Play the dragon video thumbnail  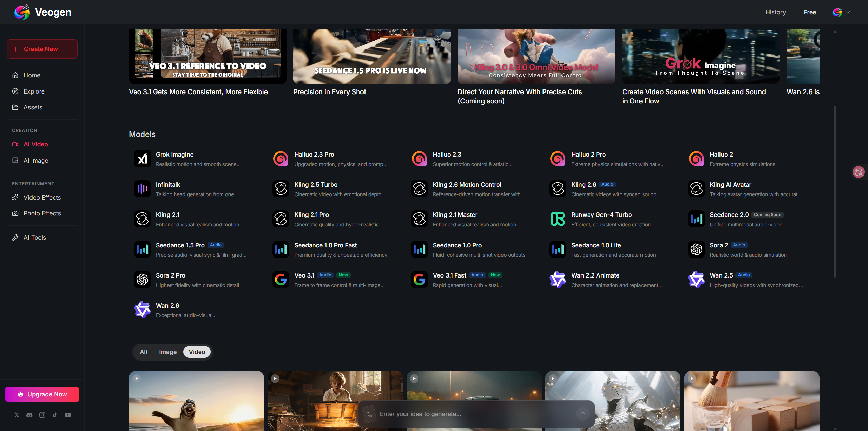click(552, 378)
